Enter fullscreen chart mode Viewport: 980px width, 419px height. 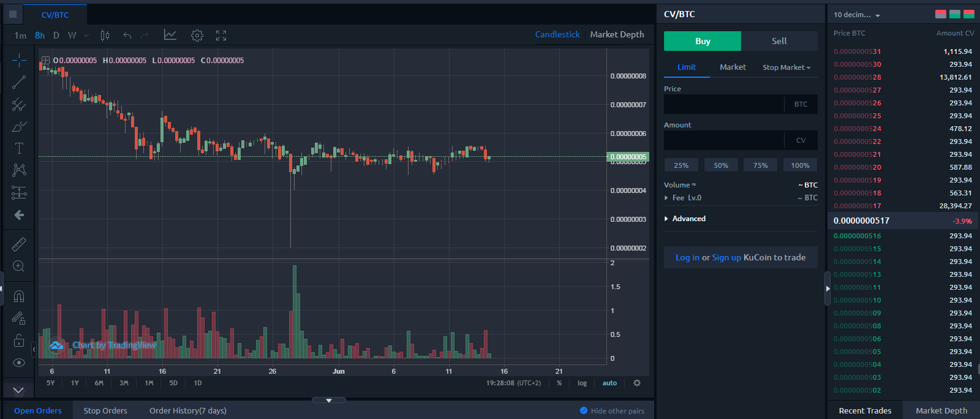coord(221,36)
